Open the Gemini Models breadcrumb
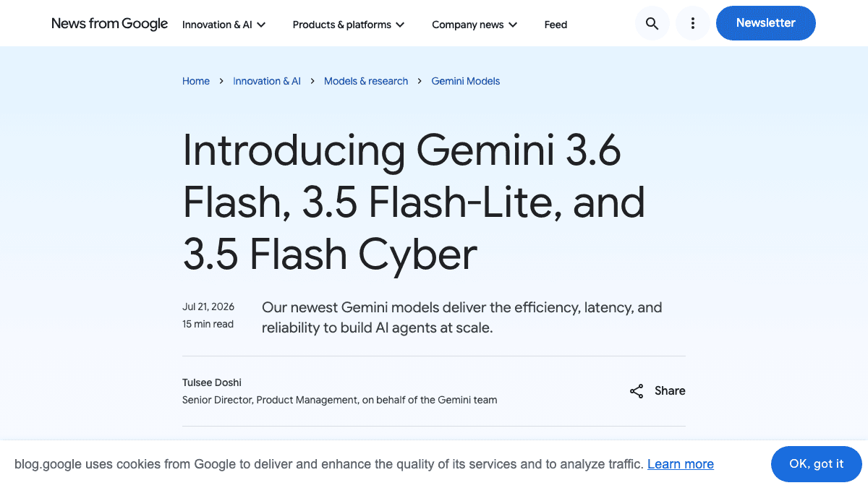Viewport: 868px width, 488px height. tap(466, 81)
